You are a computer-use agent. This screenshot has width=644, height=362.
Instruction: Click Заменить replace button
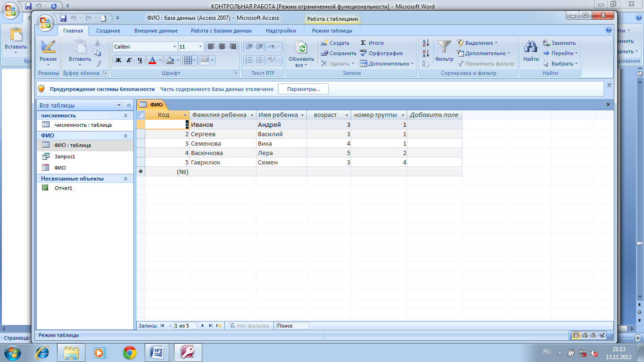(x=560, y=43)
